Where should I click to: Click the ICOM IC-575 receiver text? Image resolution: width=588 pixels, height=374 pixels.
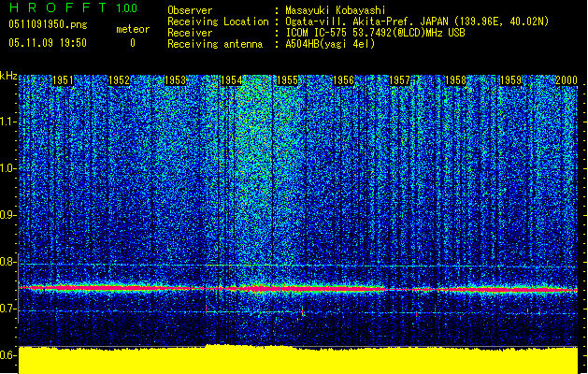(375, 33)
